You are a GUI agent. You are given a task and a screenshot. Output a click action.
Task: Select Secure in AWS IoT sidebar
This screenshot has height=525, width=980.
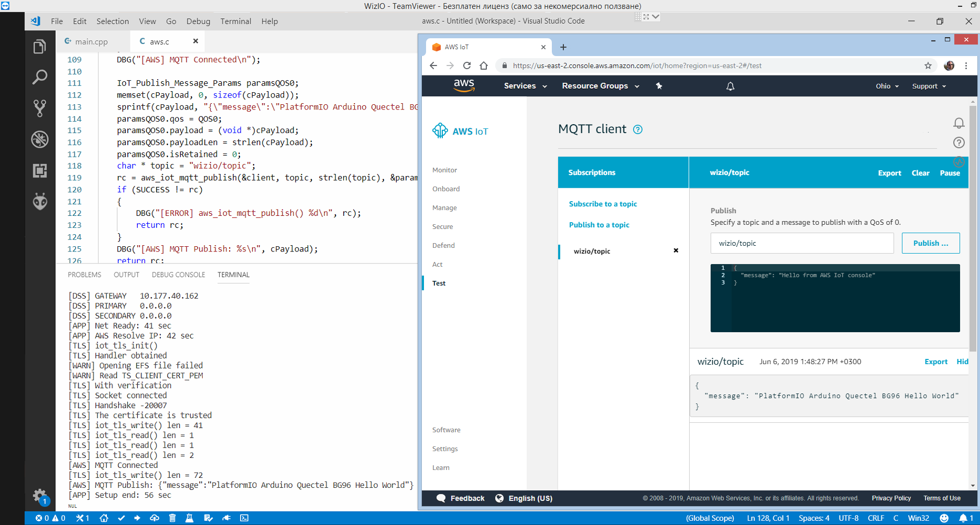point(443,226)
